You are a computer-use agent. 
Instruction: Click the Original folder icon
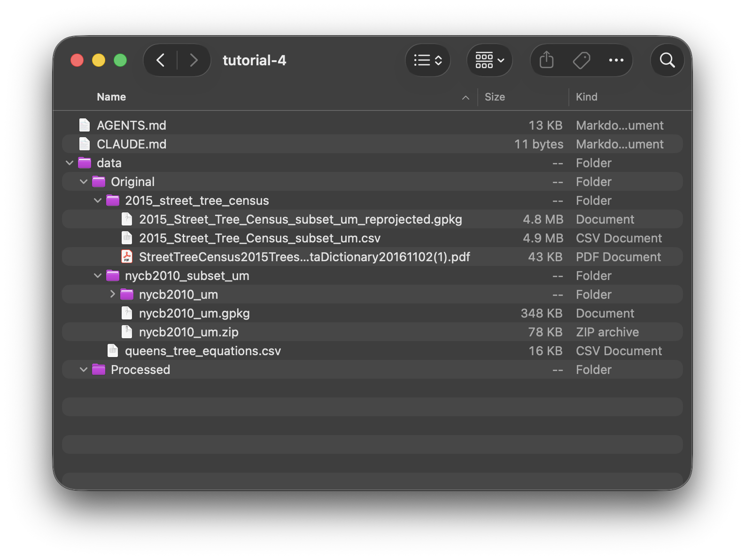pyautogui.click(x=99, y=181)
